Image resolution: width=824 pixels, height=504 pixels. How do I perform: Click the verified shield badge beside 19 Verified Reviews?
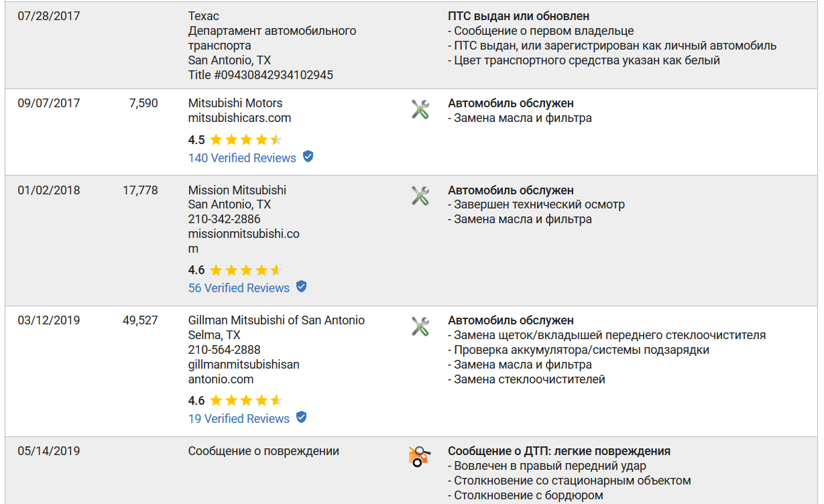click(301, 418)
